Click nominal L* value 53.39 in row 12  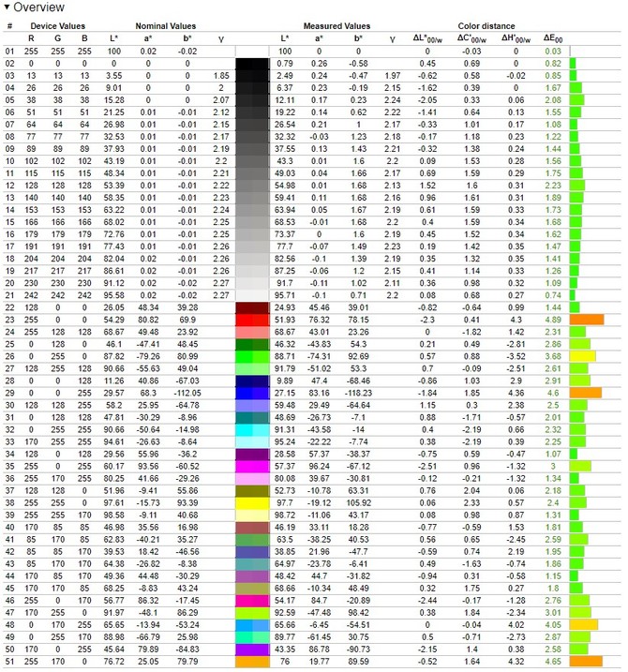click(113, 186)
